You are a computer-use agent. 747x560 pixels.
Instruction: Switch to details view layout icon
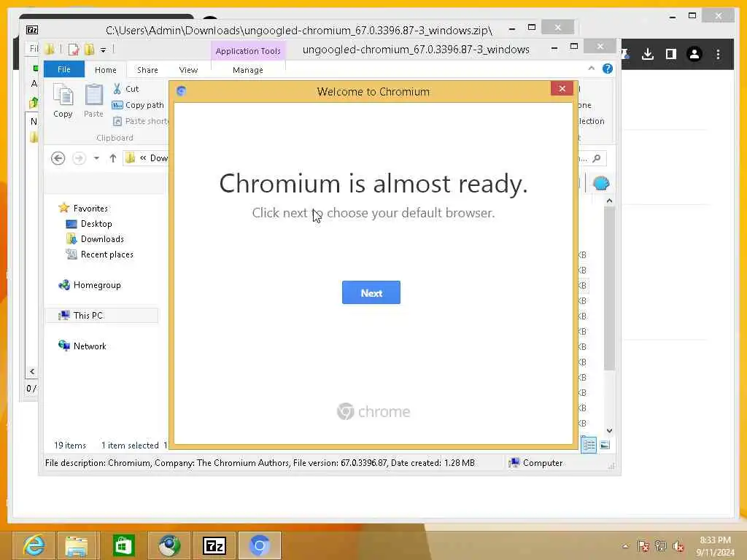589,445
